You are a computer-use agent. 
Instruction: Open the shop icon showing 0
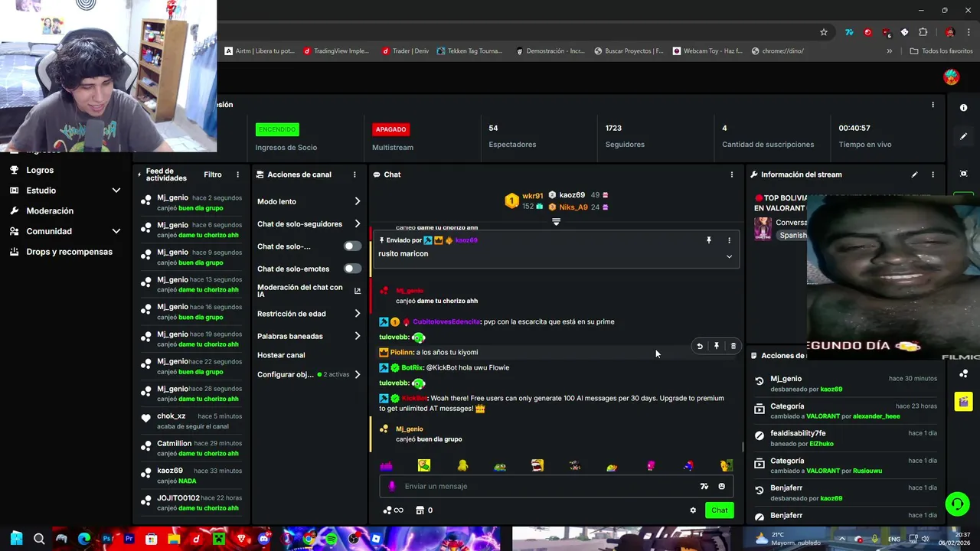[424, 510]
